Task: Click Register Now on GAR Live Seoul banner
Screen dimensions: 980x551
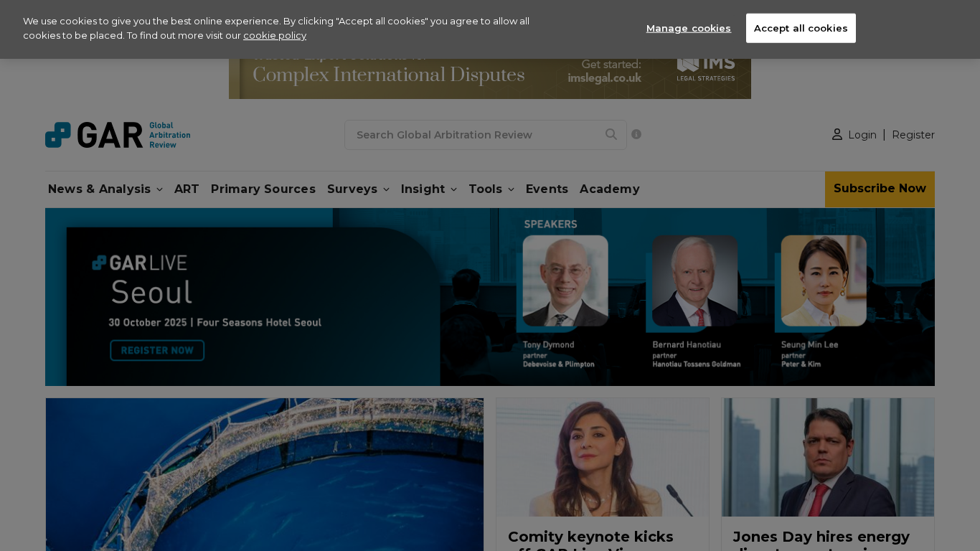Action: pyautogui.click(x=157, y=350)
